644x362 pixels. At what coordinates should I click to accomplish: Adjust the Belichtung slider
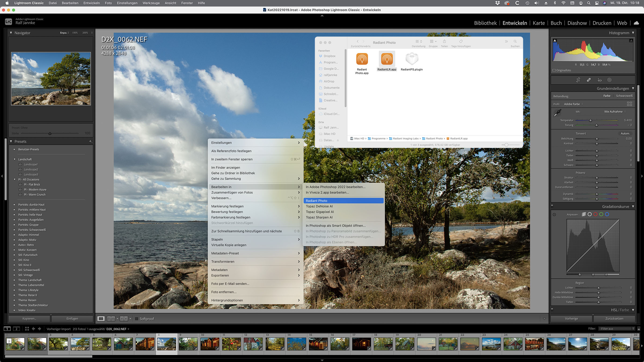click(597, 139)
